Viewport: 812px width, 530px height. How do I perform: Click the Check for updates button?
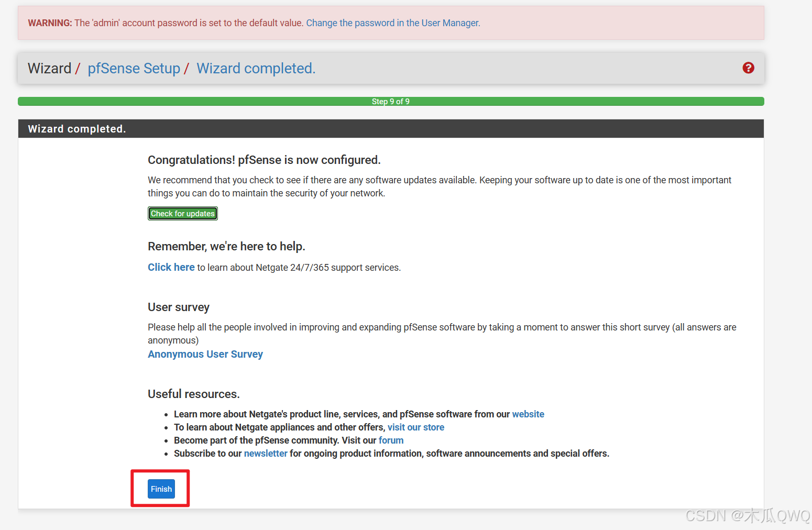(183, 214)
